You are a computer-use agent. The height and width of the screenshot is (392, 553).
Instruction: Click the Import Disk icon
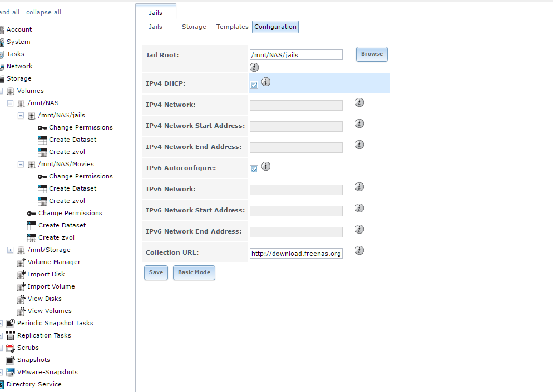point(22,274)
